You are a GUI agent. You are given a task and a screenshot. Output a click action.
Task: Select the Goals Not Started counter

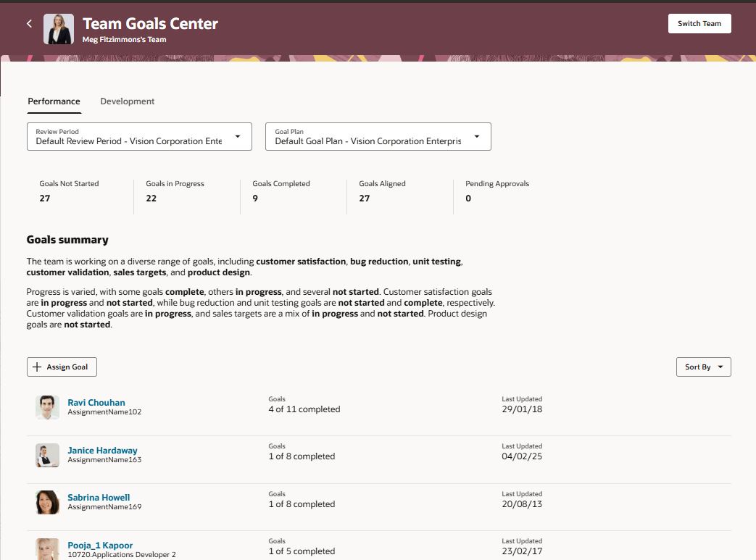click(69, 191)
